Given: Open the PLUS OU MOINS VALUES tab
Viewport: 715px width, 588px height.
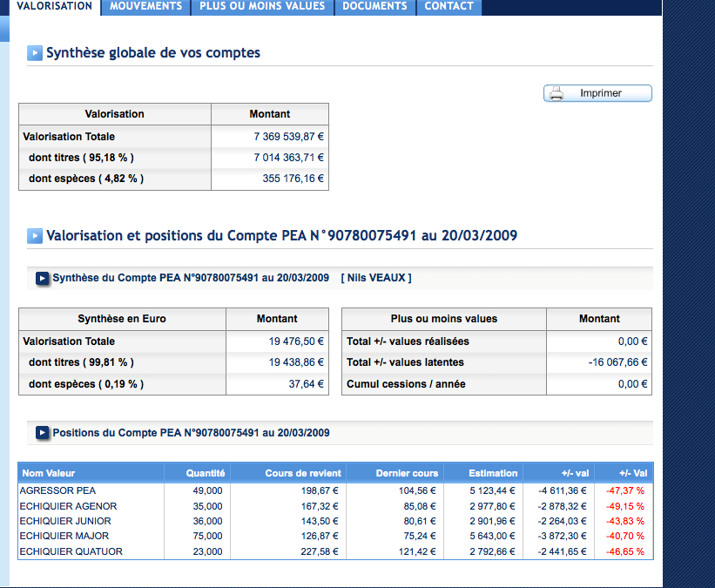Looking at the screenshot, I should [x=262, y=6].
